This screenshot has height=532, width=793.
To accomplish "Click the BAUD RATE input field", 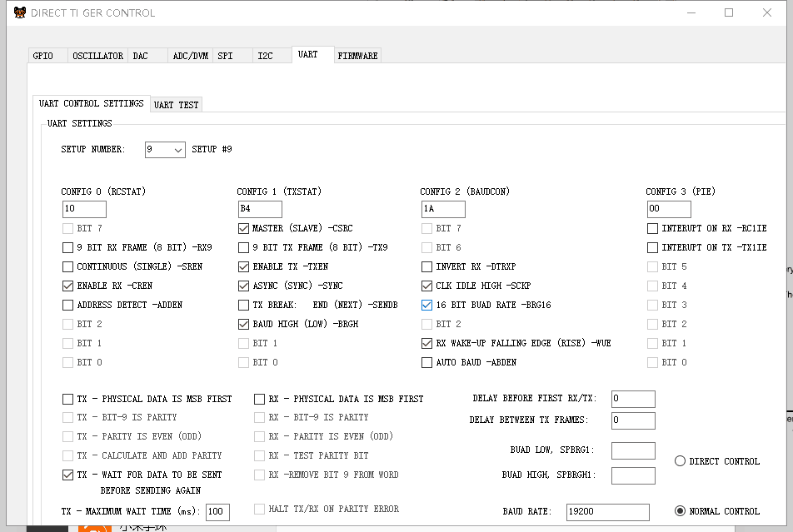I will [608, 512].
